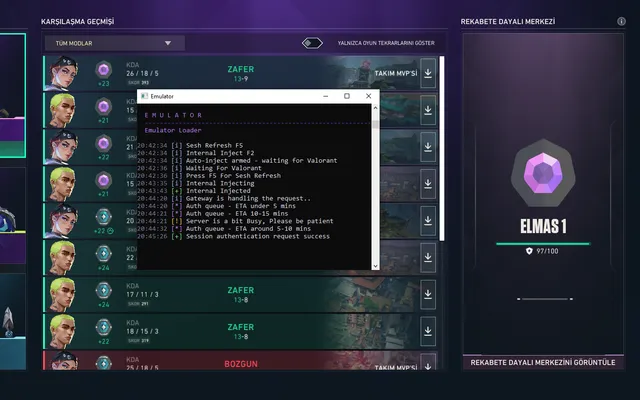Select the highlighted card in the left sidebar
640x400 pixels.
click(13, 96)
